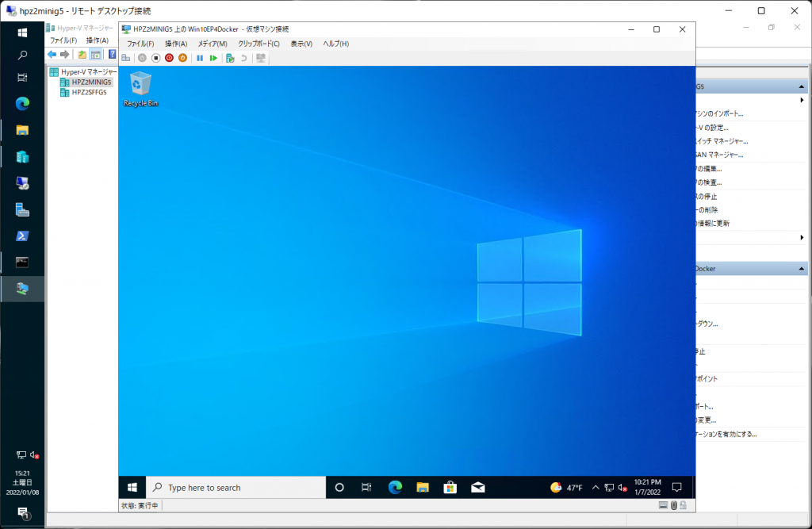Open File Explorer in guest taskbar
The image size is (812, 529).
click(423, 488)
